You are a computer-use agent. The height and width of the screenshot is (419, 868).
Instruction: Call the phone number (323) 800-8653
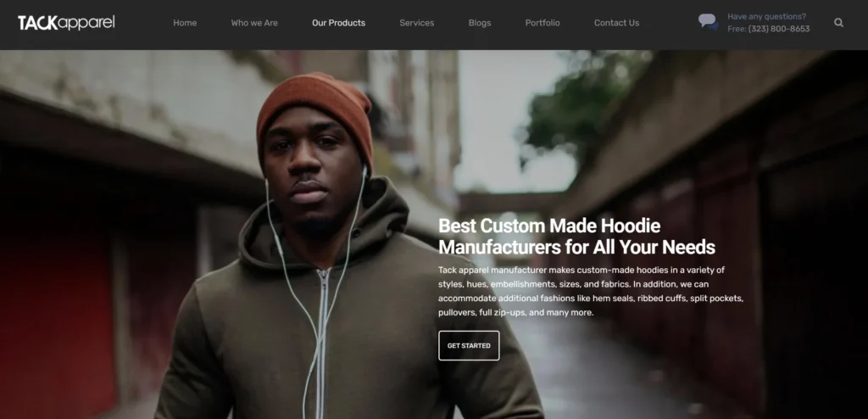pos(779,29)
